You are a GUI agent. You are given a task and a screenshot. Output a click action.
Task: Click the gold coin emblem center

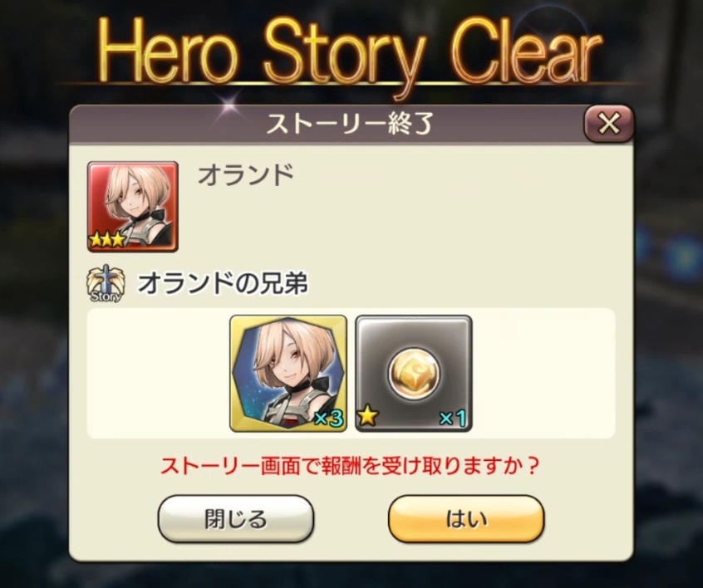coord(413,373)
